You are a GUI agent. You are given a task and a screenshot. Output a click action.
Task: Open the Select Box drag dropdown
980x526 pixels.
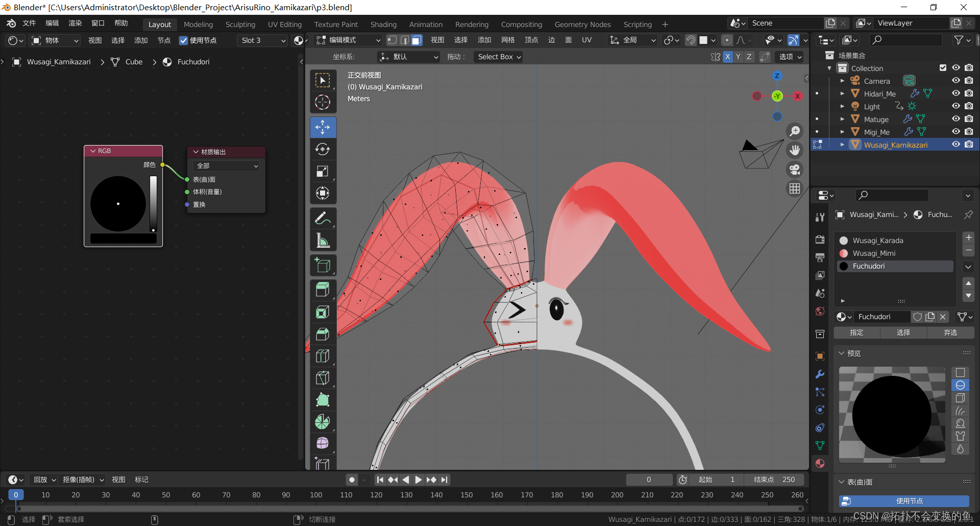tap(499, 57)
